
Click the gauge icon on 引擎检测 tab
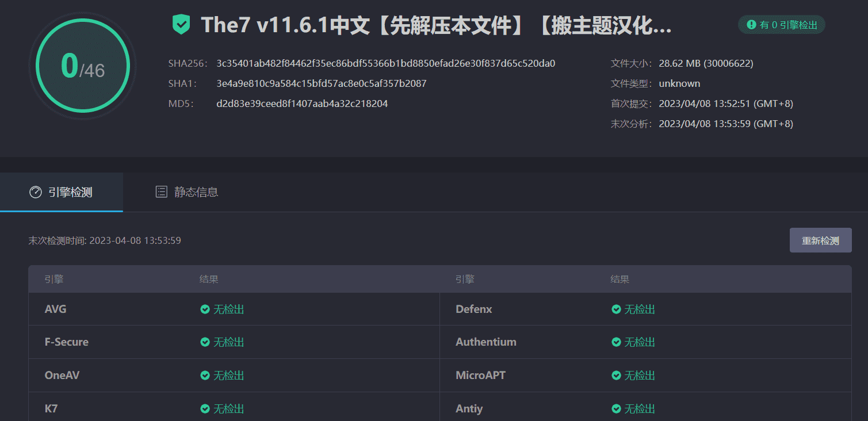click(x=36, y=192)
